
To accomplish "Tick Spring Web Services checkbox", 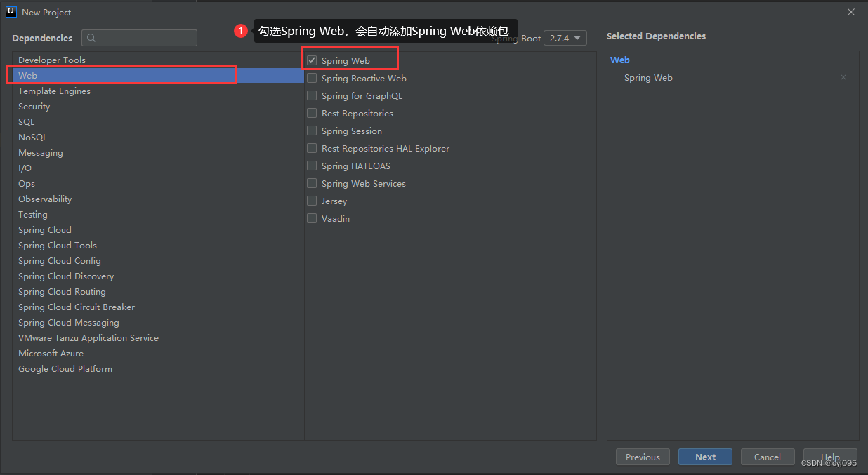I will (x=312, y=184).
